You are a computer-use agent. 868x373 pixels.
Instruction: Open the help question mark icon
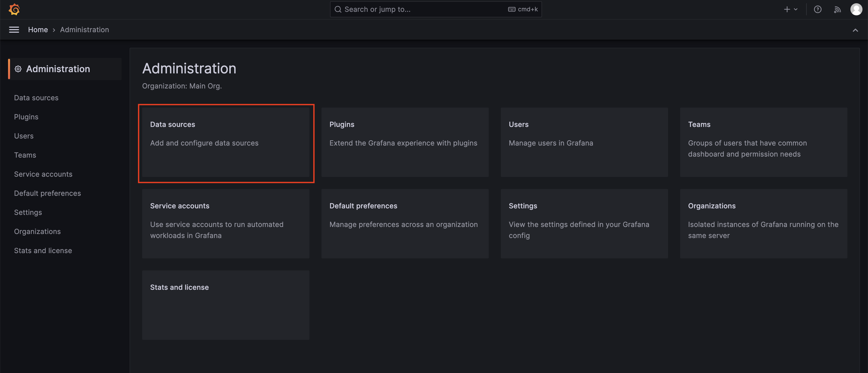click(x=818, y=10)
